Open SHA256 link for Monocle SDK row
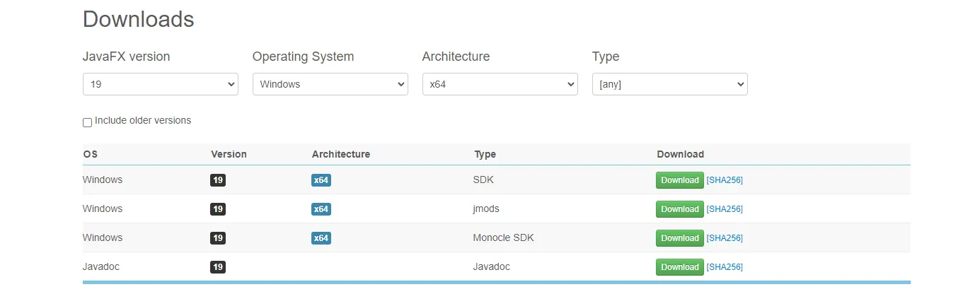The width and height of the screenshot is (980, 294). coord(725,238)
